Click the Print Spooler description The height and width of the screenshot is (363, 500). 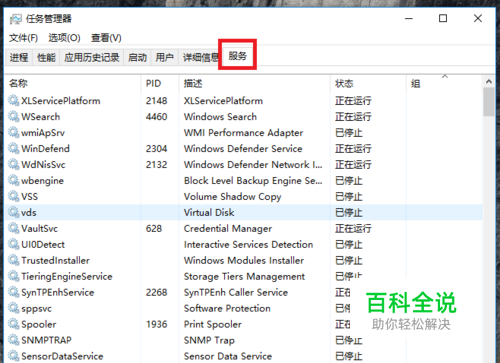(213, 324)
